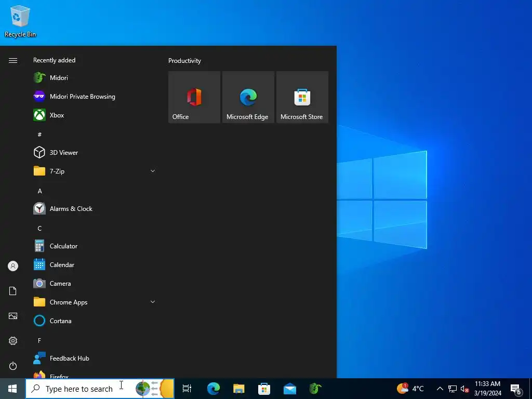The image size is (532, 399).
Task: Click the # letter header
Action: (x=39, y=135)
